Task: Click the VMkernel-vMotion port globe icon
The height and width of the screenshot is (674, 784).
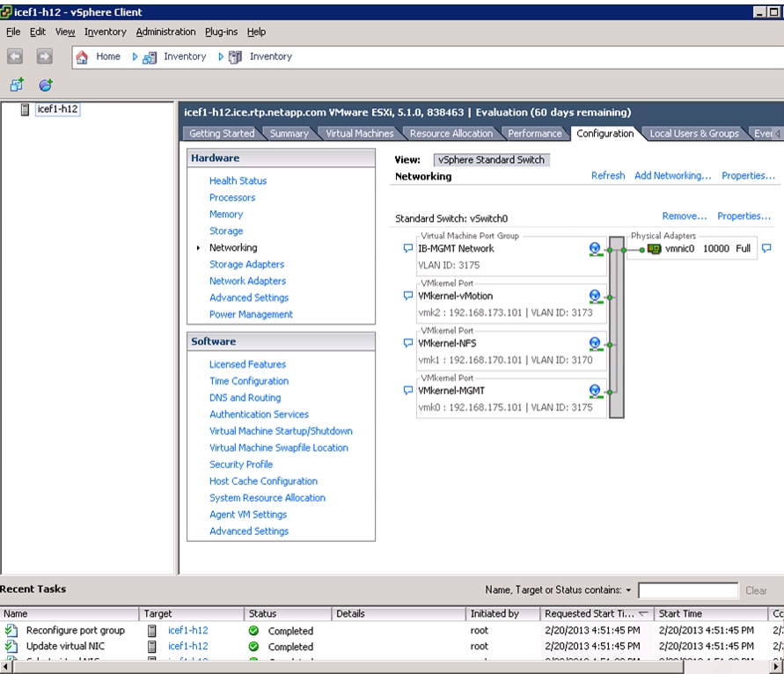Action: (x=595, y=297)
